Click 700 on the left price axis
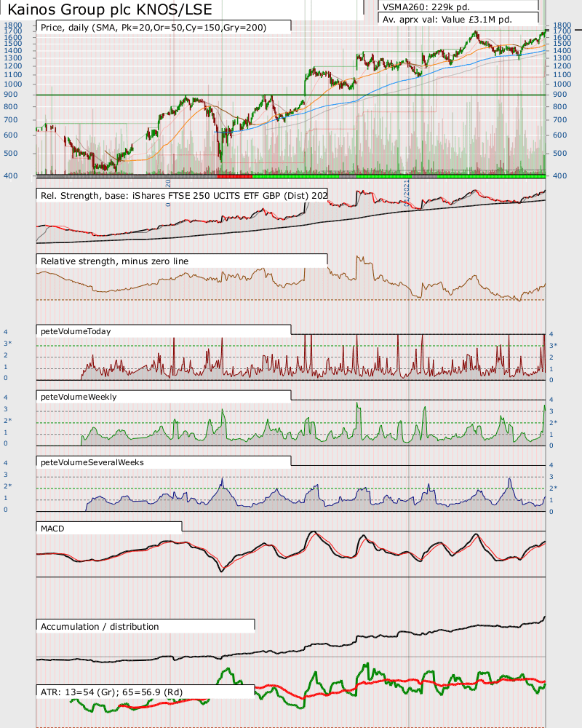The height and width of the screenshot is (728, 582). pyautogui.click(x=11, y=120)
